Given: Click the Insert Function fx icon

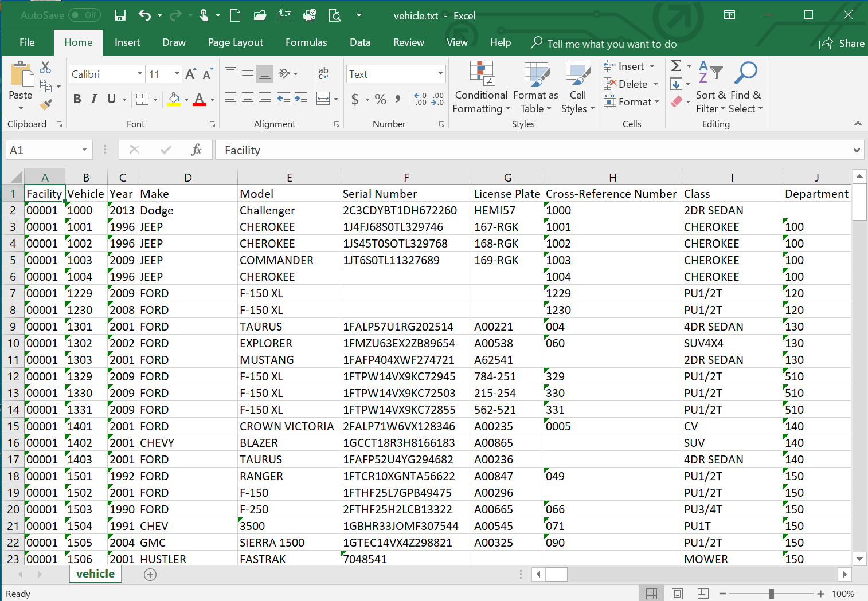Looking at the screenshot, I should pyautogui.click(x=196, y=150).
